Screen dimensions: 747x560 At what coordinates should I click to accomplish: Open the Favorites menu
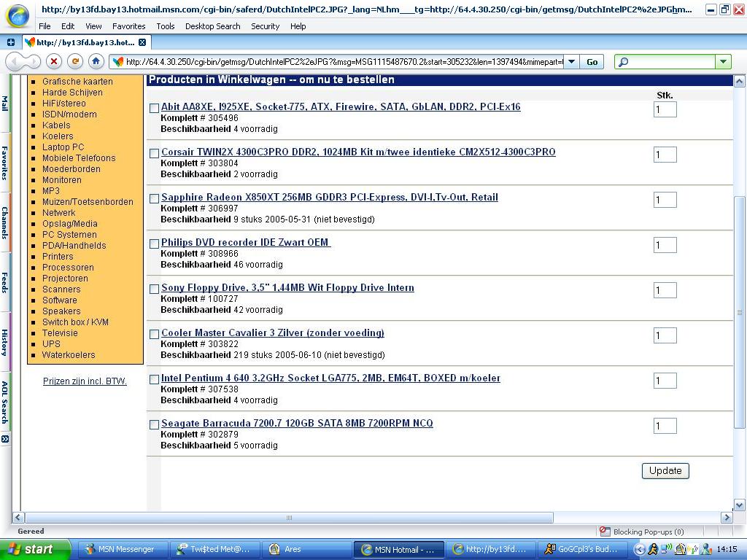[128, 26]
